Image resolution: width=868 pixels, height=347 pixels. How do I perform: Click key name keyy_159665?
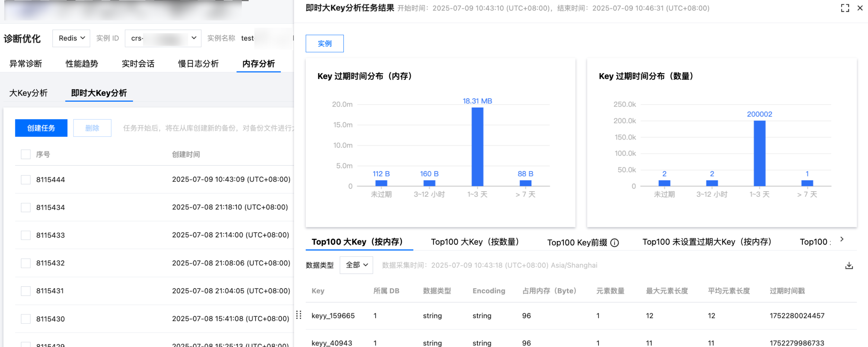click(x=333, y=316)
